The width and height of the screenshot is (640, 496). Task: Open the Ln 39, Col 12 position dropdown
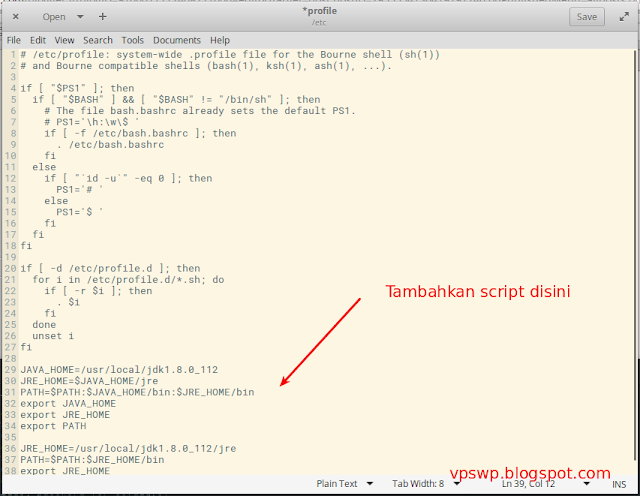pos(546,484)
